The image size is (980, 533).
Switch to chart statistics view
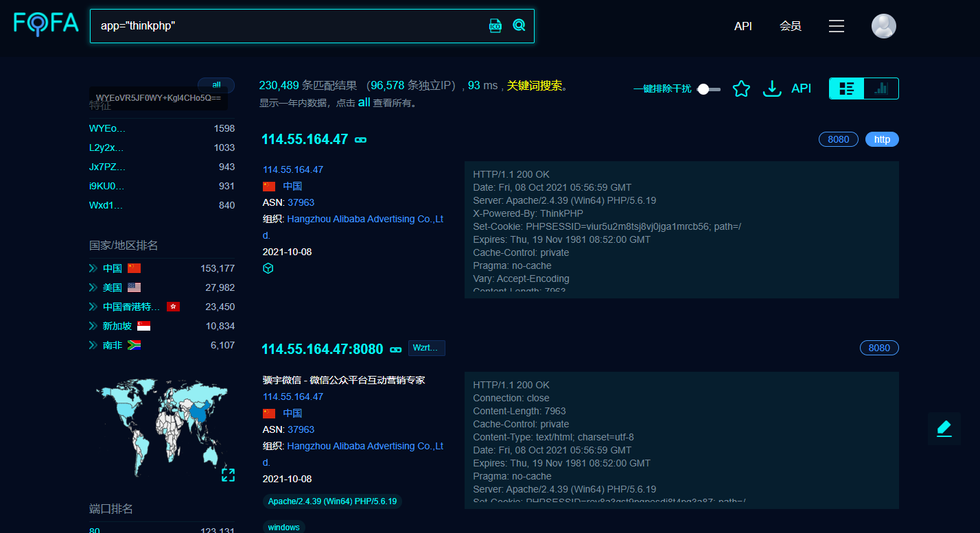(881, 88)
